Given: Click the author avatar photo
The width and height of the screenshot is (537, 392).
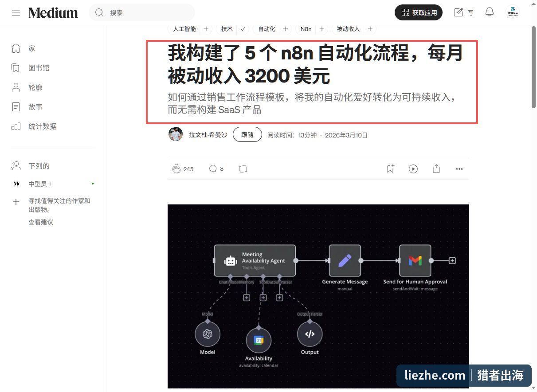Looking at the screenshot, I should [x=176, y=134].
